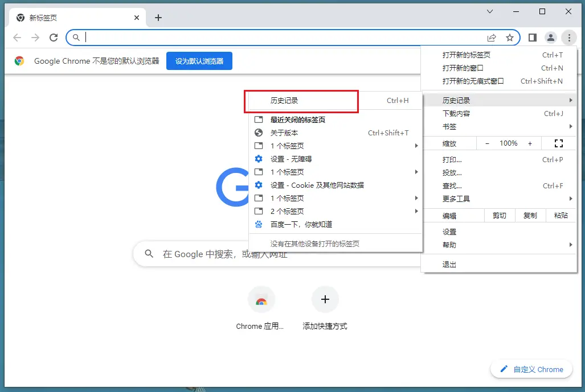Reload the page with the refresh icon
This screenshot has width=585, height=392.
click(54, 37)
